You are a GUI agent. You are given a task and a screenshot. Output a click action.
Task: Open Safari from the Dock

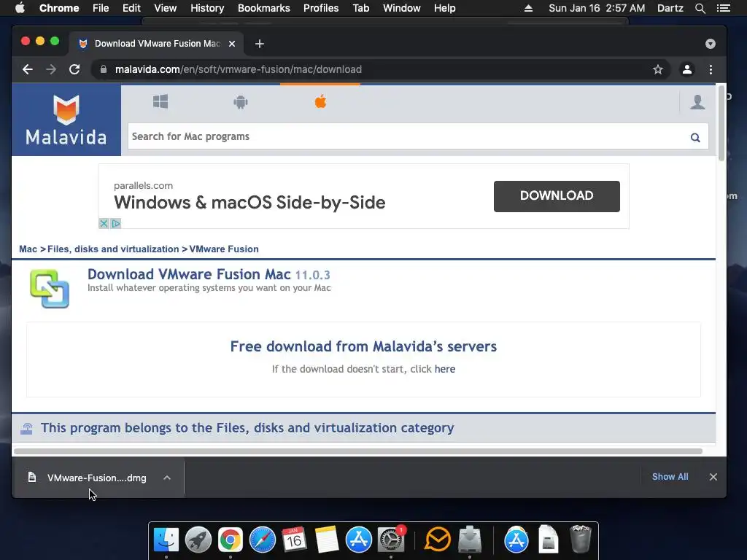[x=263, y=540]
